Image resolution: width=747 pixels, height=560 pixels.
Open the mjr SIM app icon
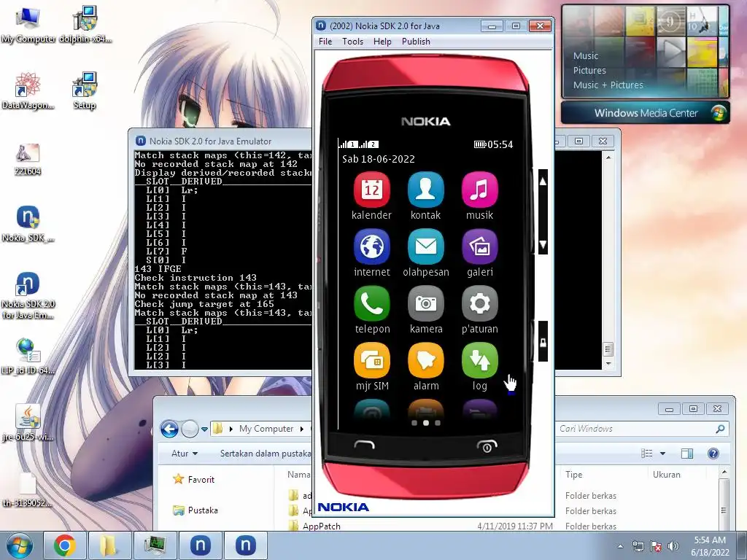point(371,360)
